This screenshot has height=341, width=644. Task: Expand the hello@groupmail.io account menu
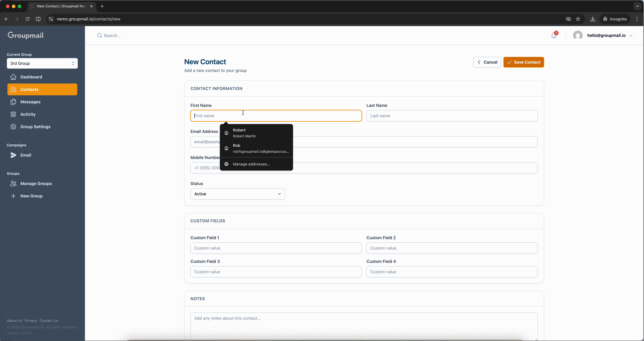610,36
